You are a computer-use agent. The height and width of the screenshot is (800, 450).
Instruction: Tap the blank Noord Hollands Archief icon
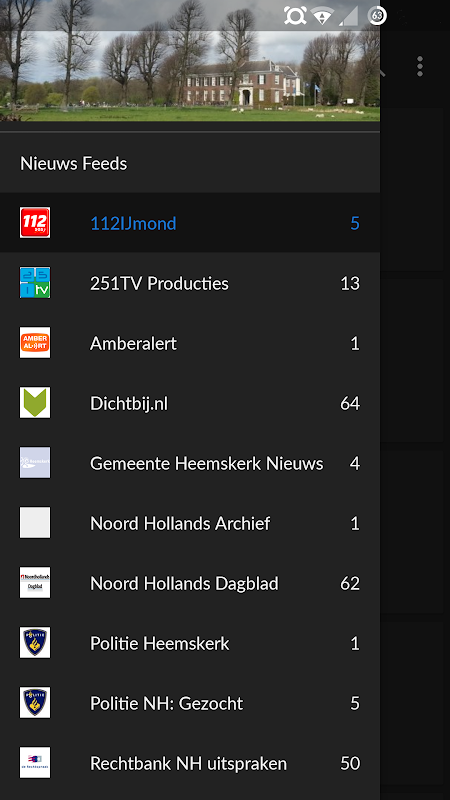point(35,522)
